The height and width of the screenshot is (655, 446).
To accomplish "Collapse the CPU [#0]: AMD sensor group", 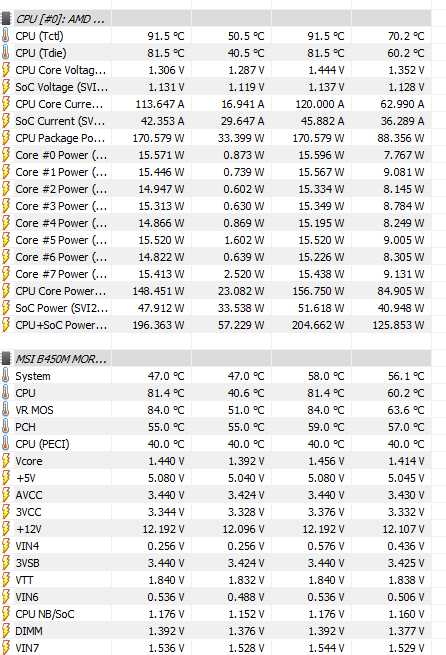I will pos(60,19).
